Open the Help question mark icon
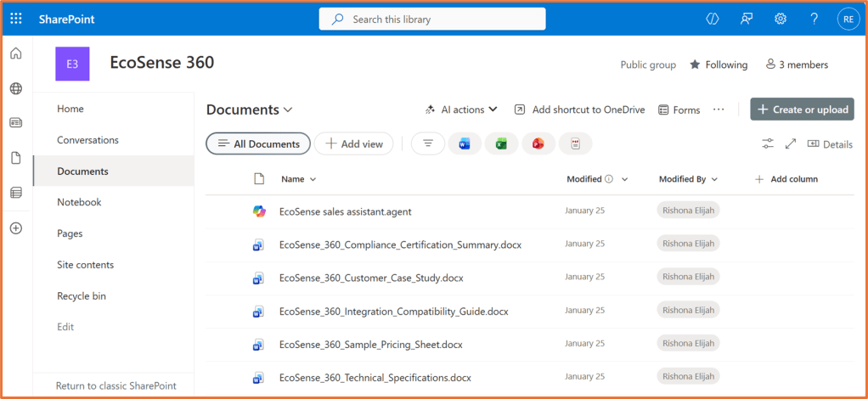 (814, 19)
